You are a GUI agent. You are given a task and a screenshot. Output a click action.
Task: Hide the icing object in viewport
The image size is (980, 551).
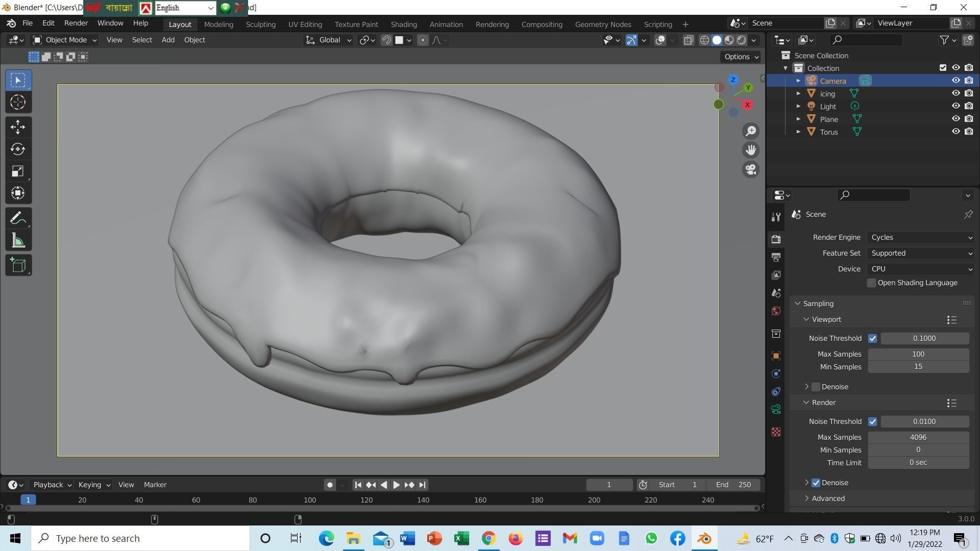(x=955, y=93)
